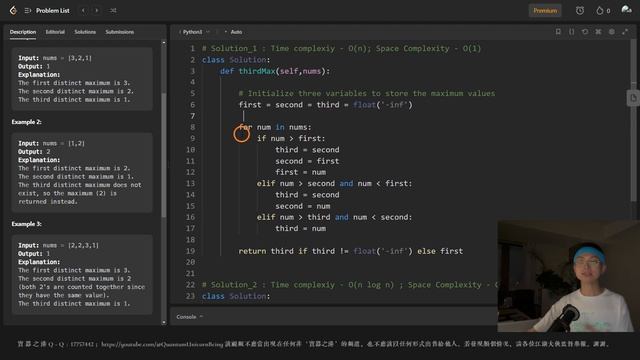
Task: Click the webcam video overlay thumbnail
Action: 569,276
